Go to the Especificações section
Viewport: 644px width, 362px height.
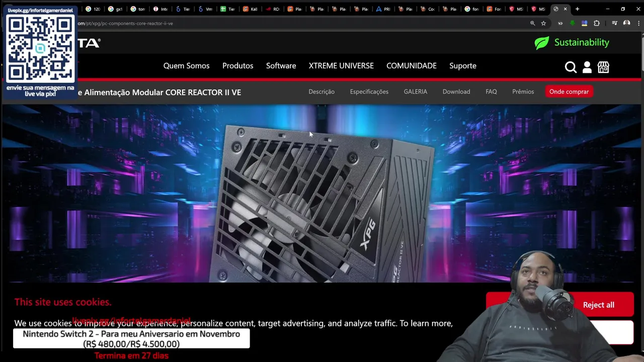click(369, 92)
